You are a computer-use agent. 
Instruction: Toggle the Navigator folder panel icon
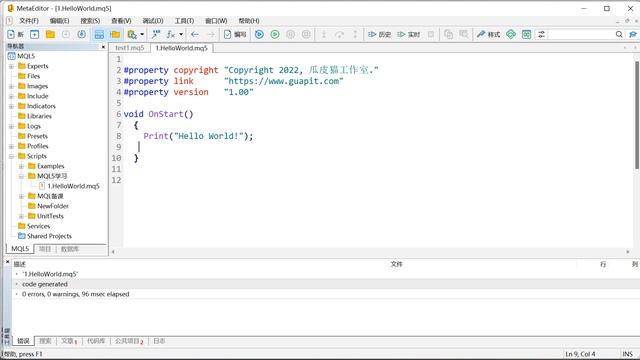tap(115, 35)
